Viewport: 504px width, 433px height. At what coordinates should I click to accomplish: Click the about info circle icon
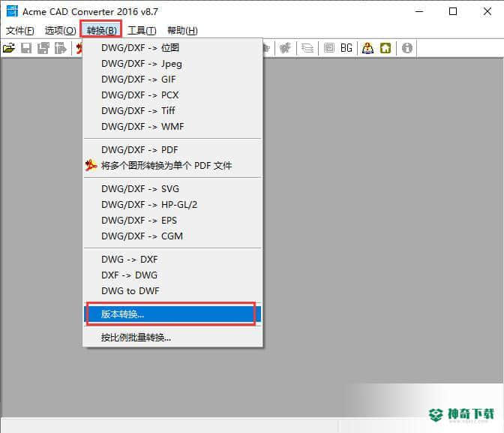coord(407,48)
